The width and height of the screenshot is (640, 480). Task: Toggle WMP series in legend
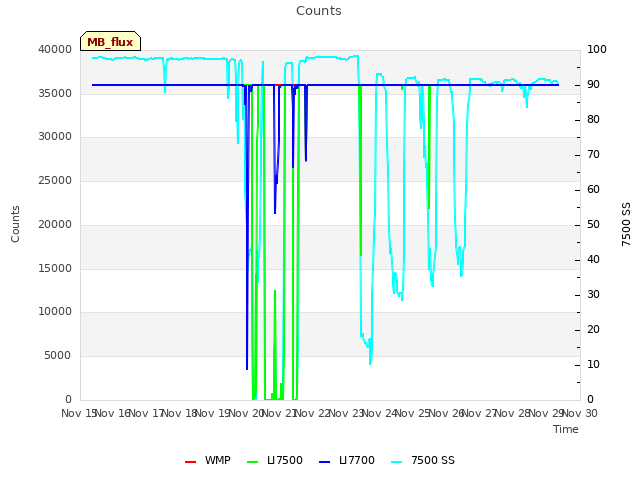[207, 460]
